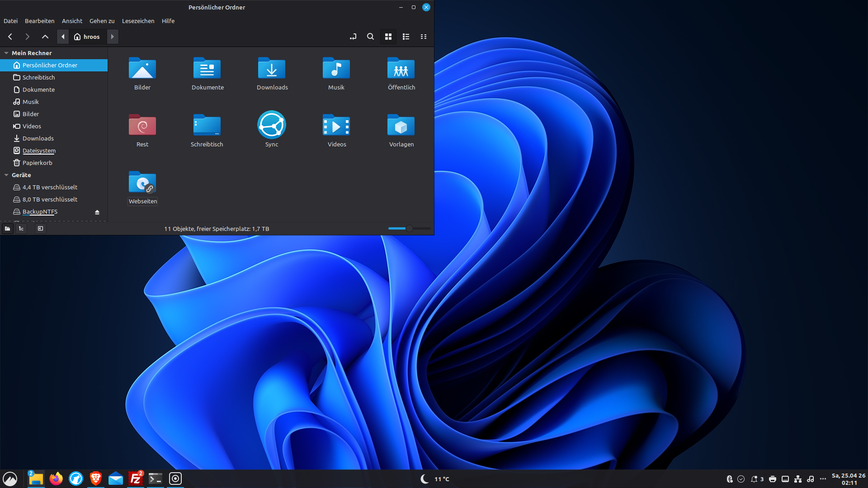Go back with the left arrow button
868x488 pixels.
(10, 37)
